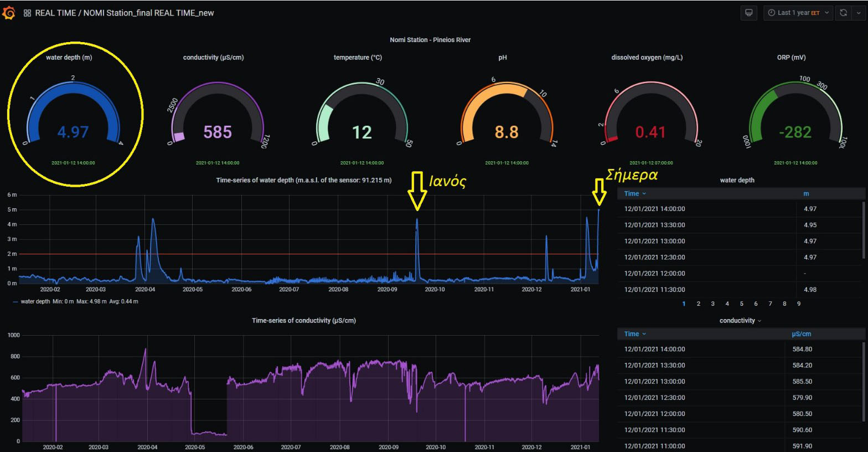This screenshot has width=868, height=452.
Task: Open the refresh interval dropdown arrow
Action: pos(858,13)
